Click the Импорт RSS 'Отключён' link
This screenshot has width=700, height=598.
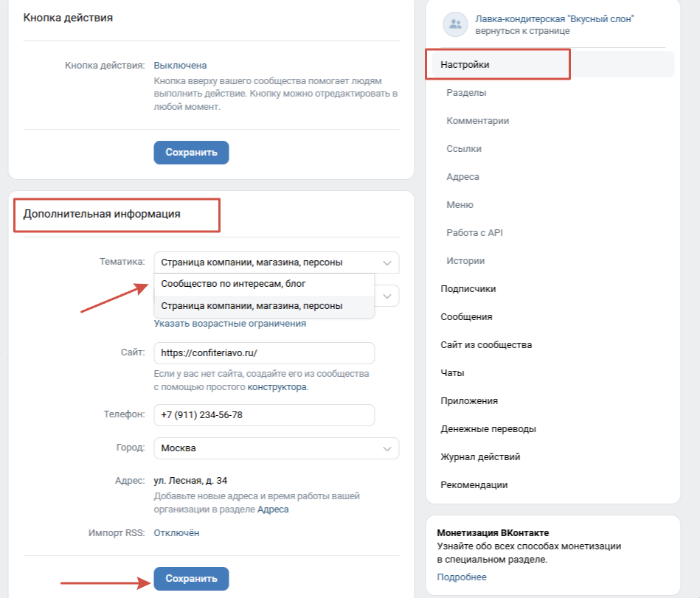[x=176, y=533]
